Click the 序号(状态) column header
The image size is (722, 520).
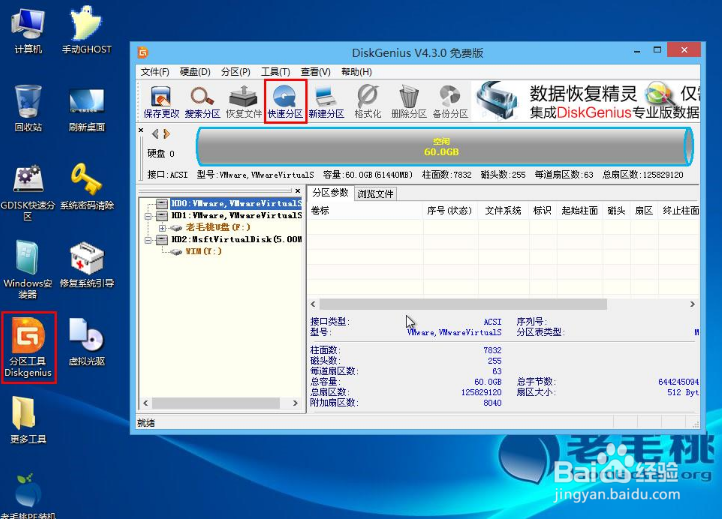tap(450, 210)
